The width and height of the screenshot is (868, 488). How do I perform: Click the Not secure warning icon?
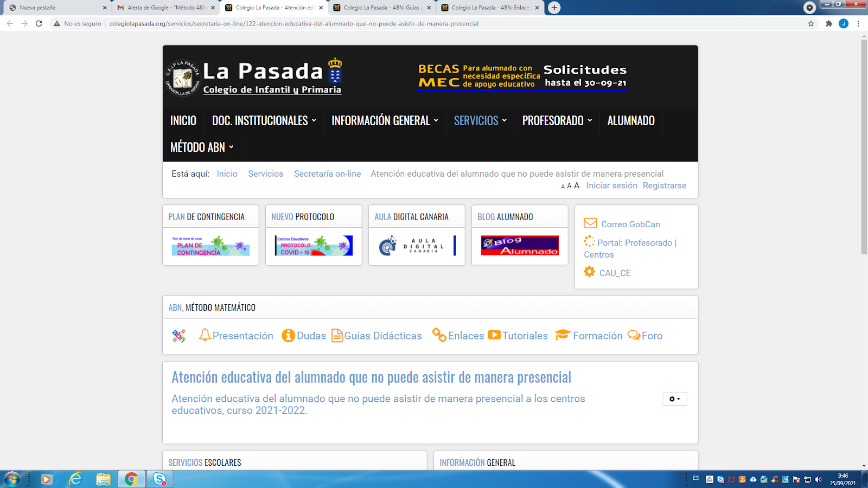click(57, 23)
